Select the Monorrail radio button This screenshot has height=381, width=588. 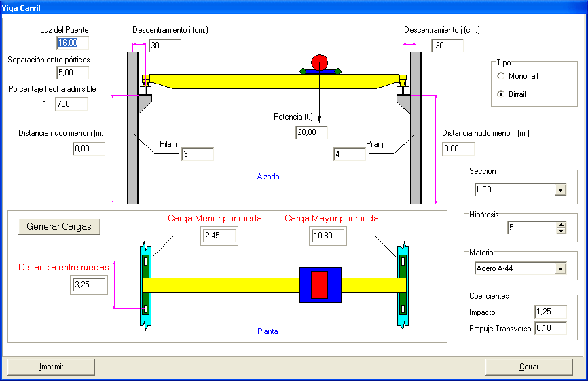(501, 76)
